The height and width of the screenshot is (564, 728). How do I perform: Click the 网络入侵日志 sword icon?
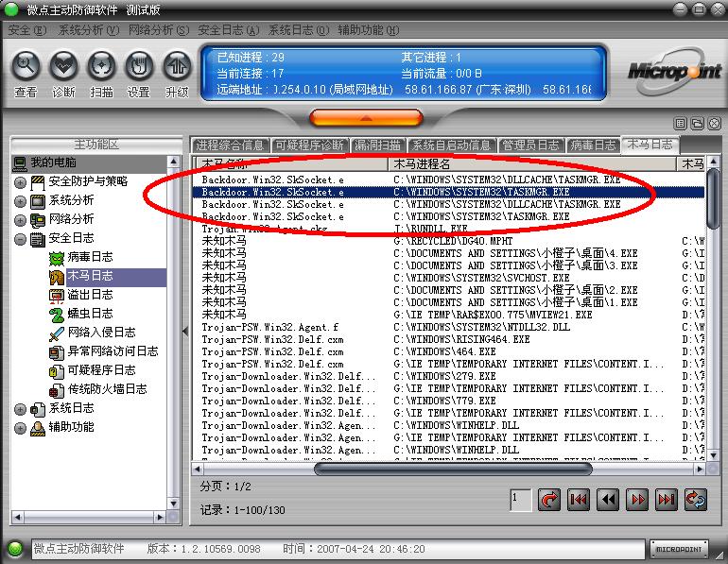(x=56, y=333)
